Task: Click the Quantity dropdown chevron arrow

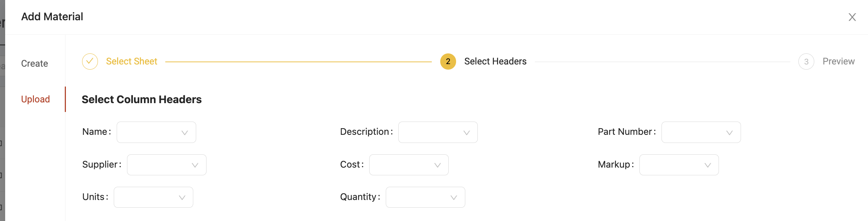Action: tap(454, 198)
